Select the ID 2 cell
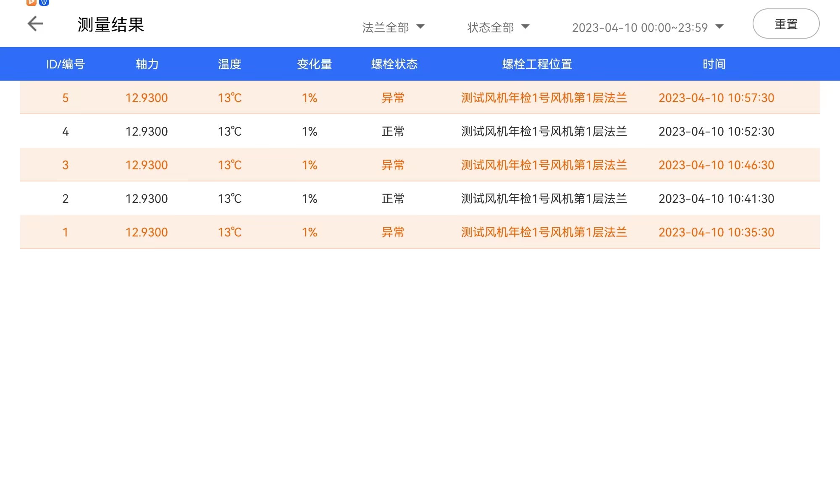 click(x=66, y=199)
